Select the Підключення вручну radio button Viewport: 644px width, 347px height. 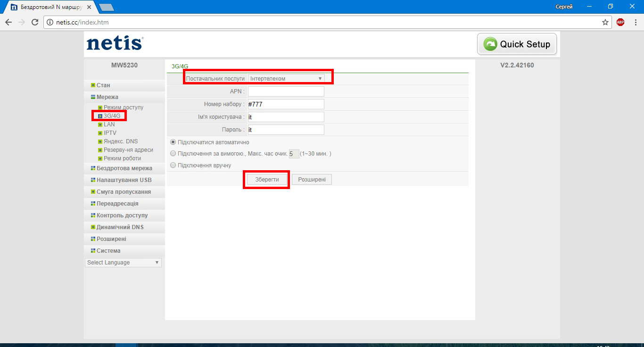173,165
